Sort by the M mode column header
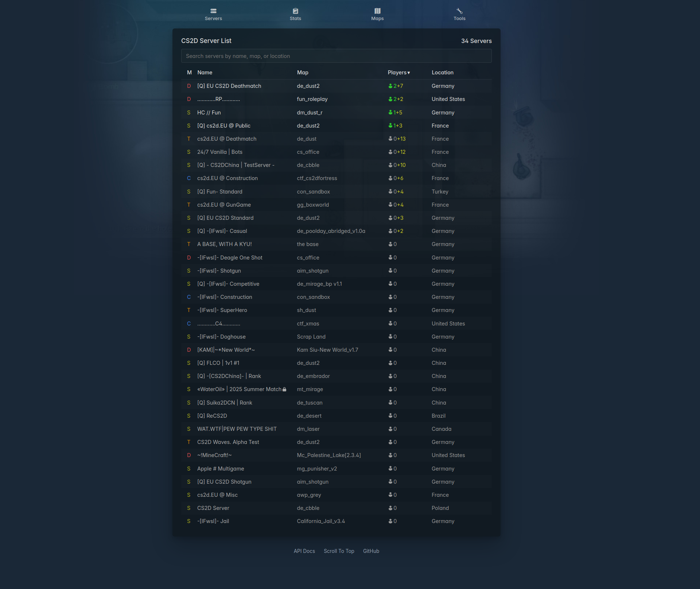 point(189,73)
